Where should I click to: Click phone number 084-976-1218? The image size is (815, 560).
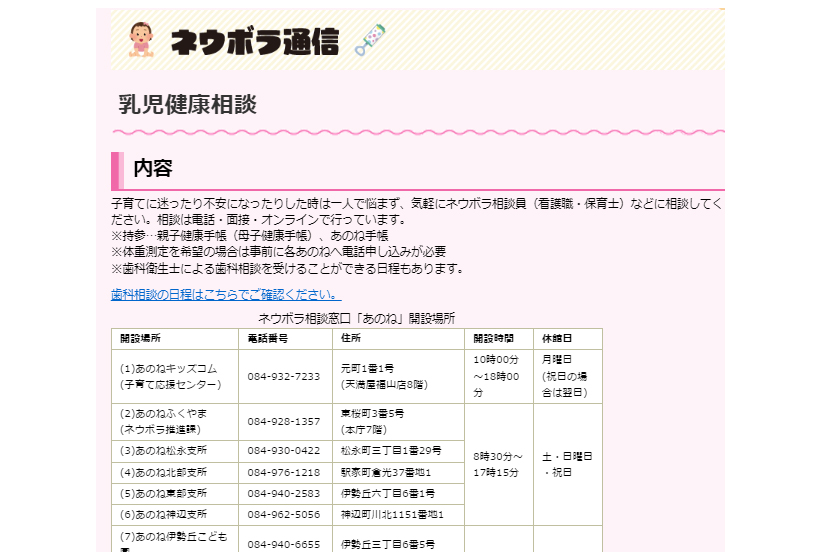[x=284, y=472]
